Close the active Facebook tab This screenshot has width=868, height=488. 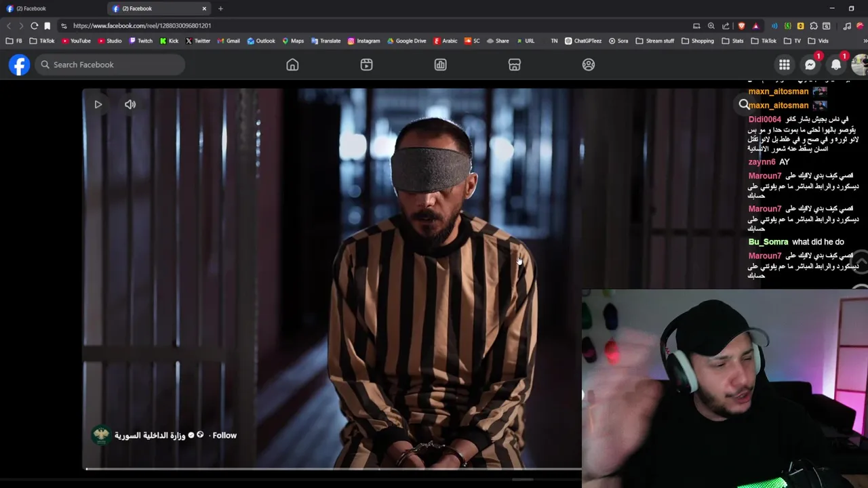(x=204, y=9)
